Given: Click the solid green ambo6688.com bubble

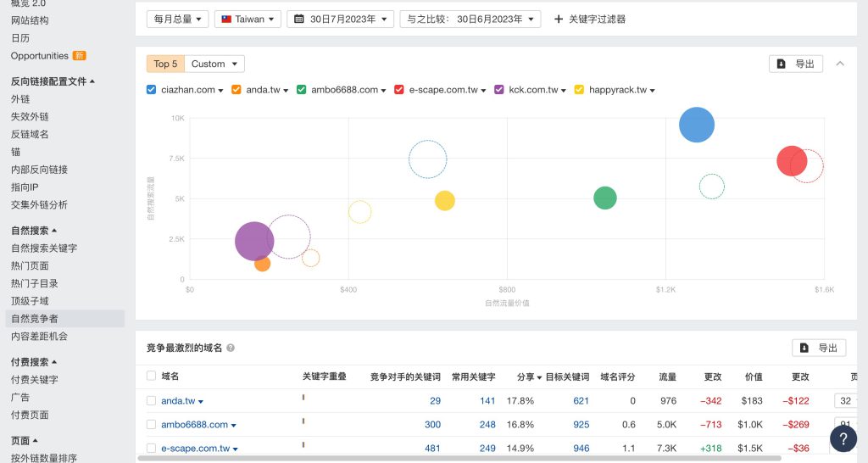Looking at the screenshot, I should [x=605, y=198].
